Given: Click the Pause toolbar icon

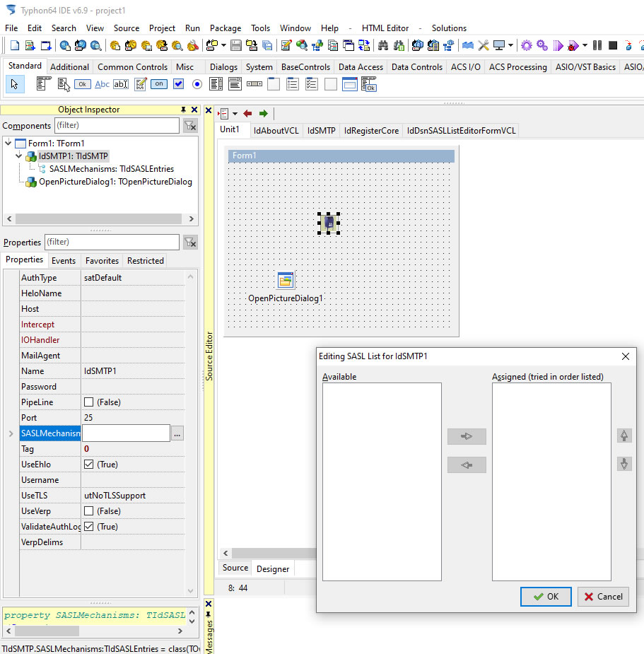Looking at the screenshot, I should coord(597,45).
